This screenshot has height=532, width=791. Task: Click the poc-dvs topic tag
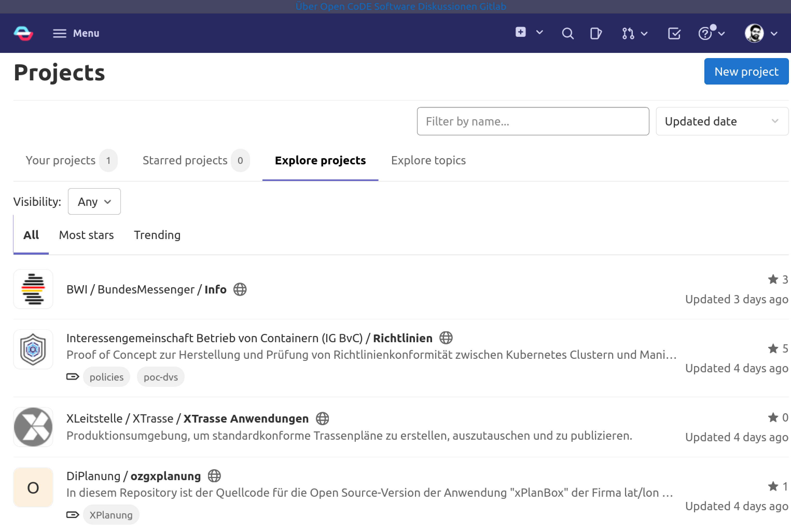[161, 377]
